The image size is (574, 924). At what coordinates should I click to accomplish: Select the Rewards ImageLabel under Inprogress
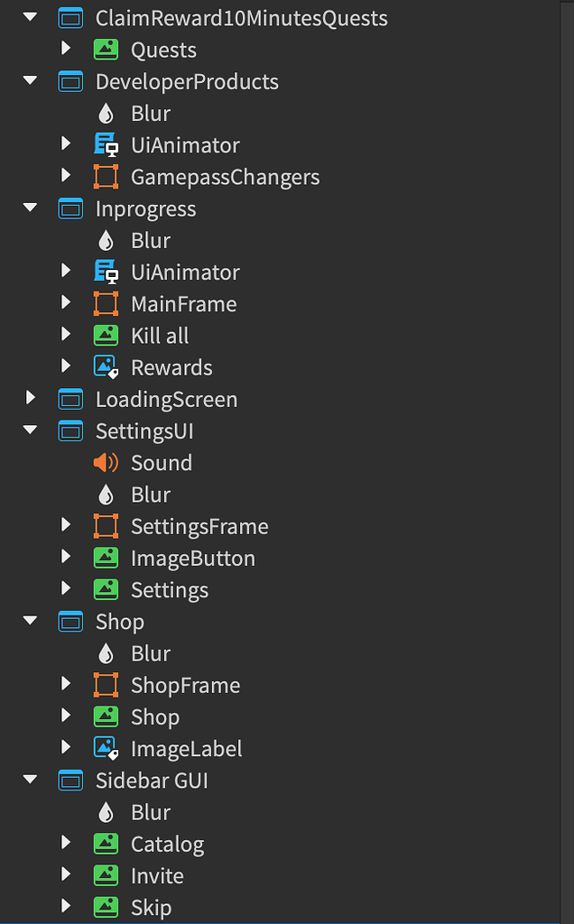(106, 366)
